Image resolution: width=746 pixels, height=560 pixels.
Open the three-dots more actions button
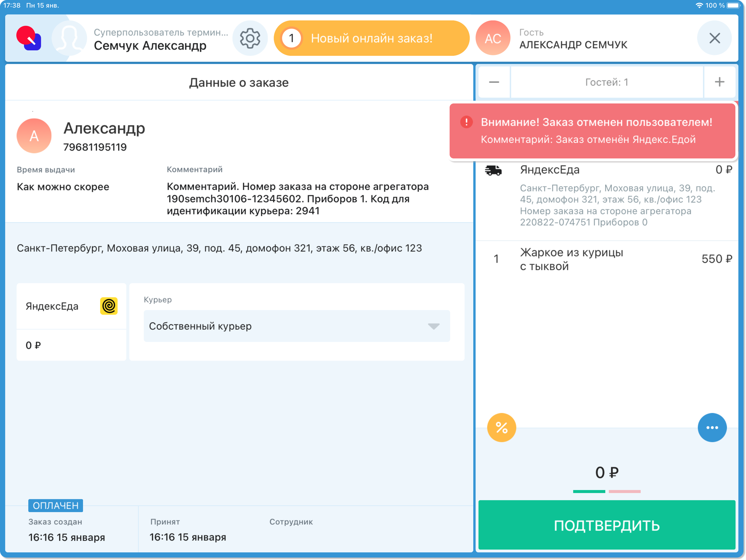pos(712,427)
